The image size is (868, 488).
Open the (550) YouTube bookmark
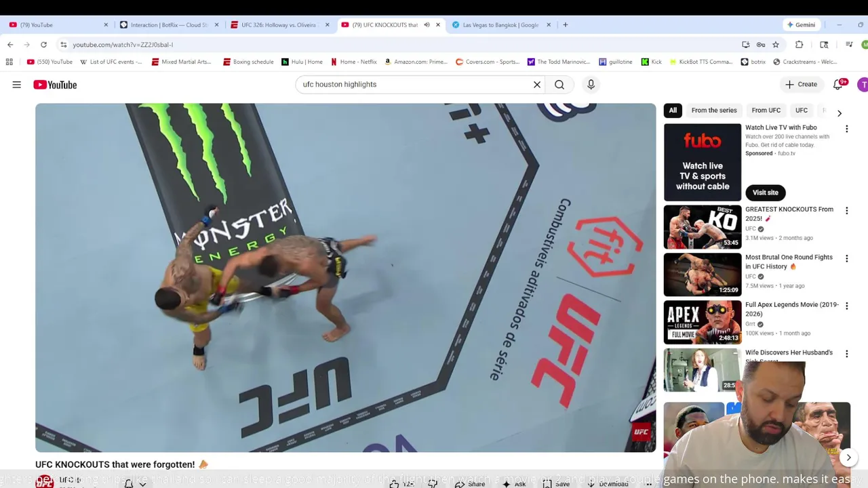pyautogui.click(x=50, y=62)
